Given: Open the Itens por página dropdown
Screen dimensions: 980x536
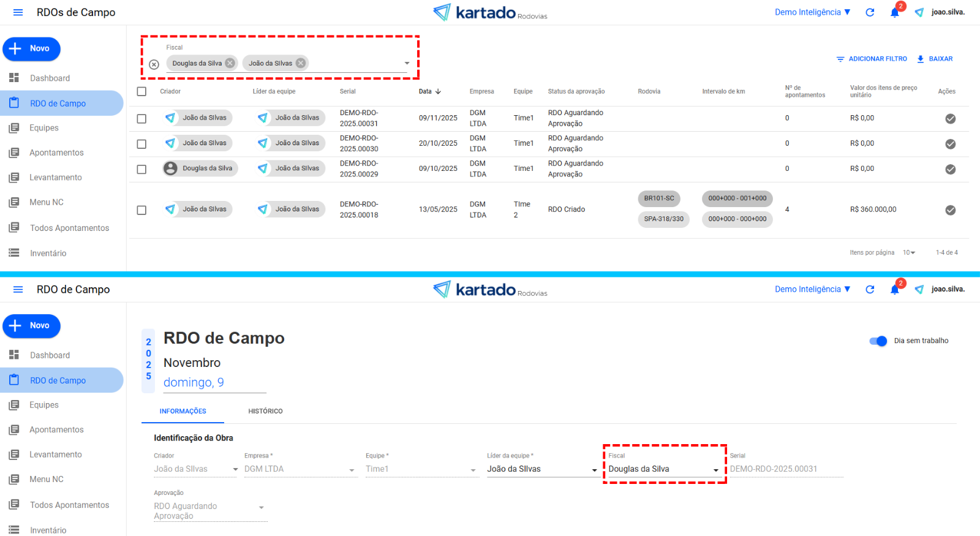Looking at the screenshot, I should click(x=909, y=252).
